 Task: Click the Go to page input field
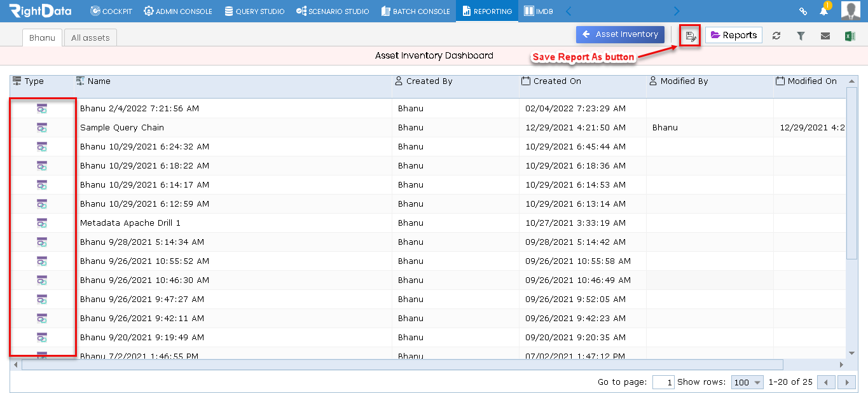pos(663,382)
